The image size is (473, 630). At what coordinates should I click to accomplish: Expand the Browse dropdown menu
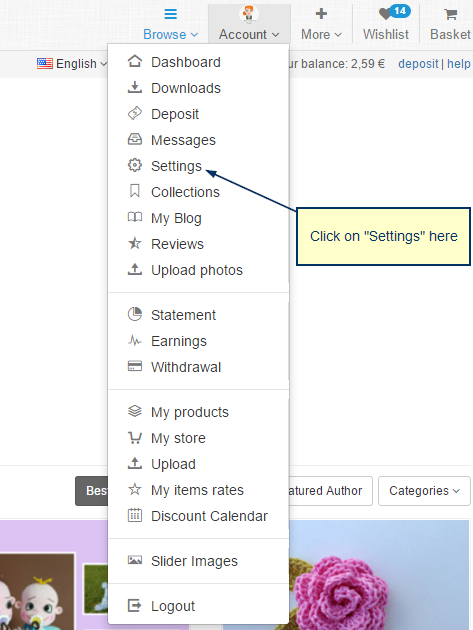click(x=171, y=24)
